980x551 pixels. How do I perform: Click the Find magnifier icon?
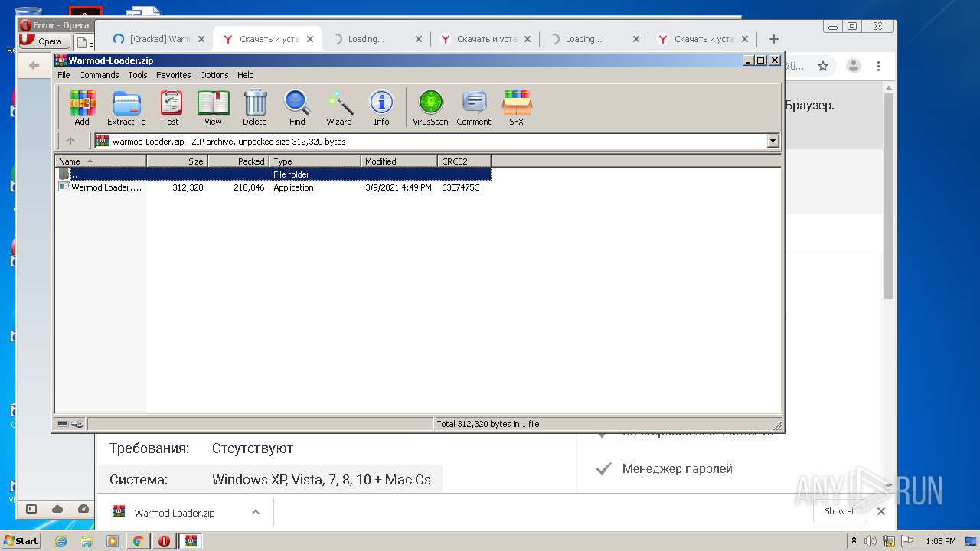pos(297,107)
